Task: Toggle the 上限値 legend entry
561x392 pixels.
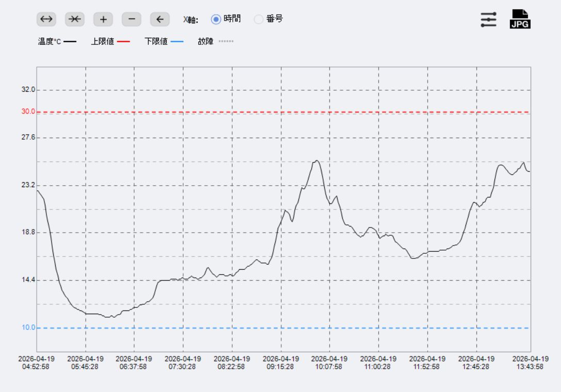Action: click(x=110, y=41)
